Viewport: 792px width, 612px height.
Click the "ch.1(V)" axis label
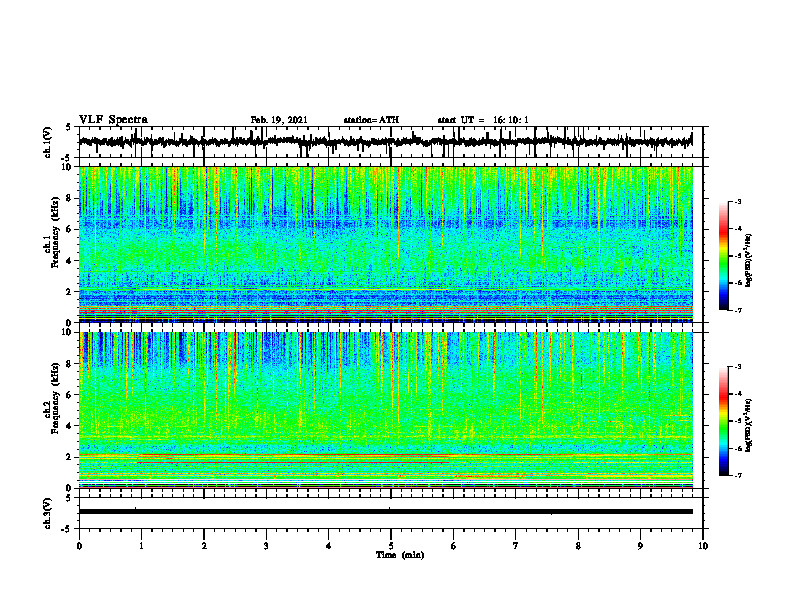click(x=48, y=142)
